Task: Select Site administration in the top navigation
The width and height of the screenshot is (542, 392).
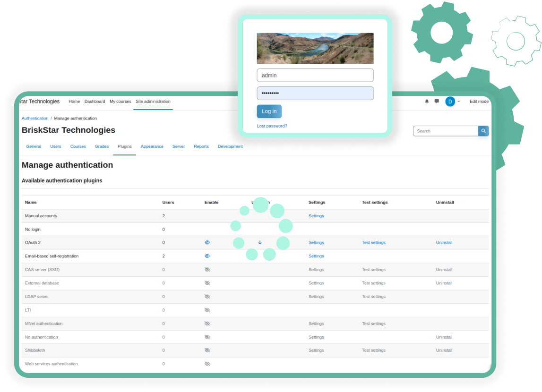Action: (153, 102)
